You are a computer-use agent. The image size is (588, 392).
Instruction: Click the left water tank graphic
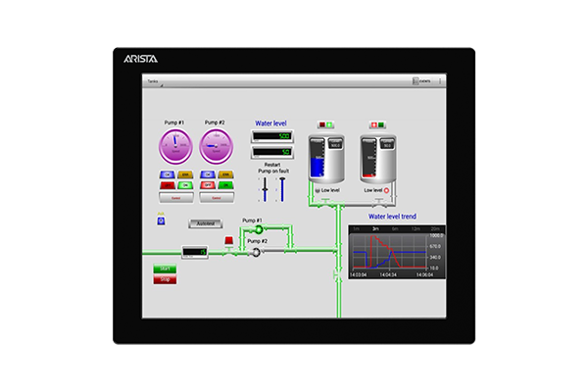(x=323, y=159)
